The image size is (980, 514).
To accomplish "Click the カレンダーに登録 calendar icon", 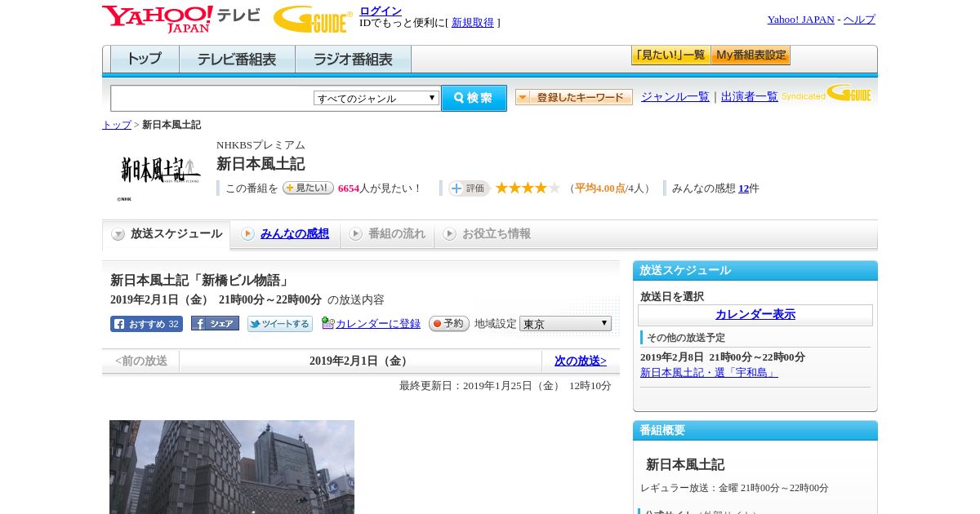I will pos(327,323).
